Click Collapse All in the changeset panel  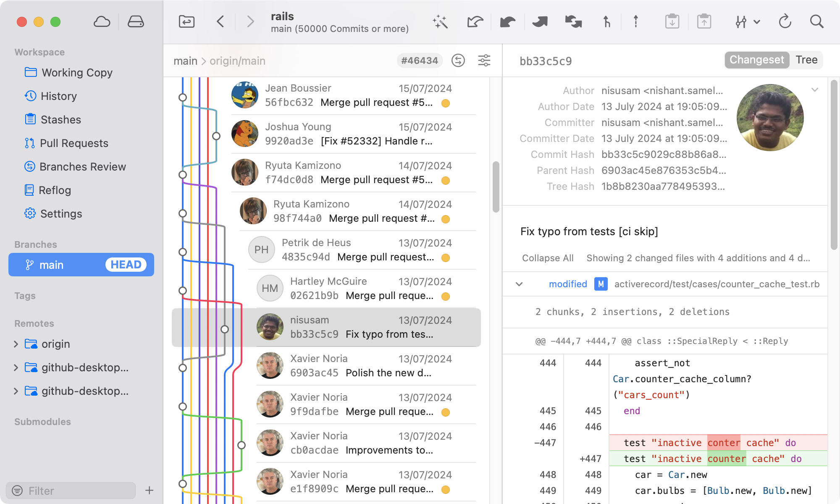click(x=548, y=258)
